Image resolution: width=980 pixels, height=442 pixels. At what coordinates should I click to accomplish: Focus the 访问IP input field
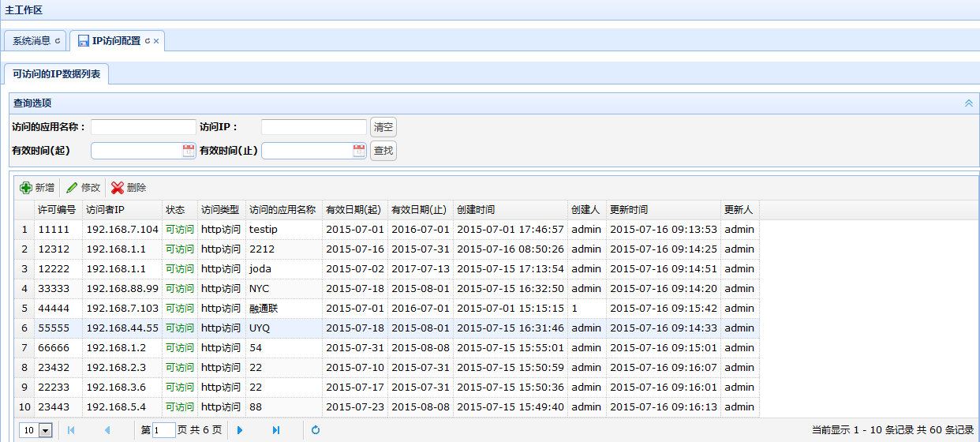[x=314, y=127]
